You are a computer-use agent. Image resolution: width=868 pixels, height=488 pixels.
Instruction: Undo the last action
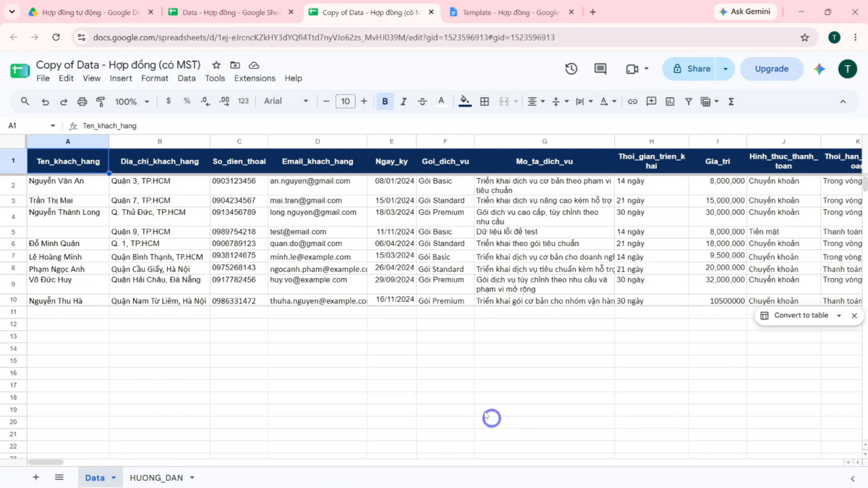[45, 101]
